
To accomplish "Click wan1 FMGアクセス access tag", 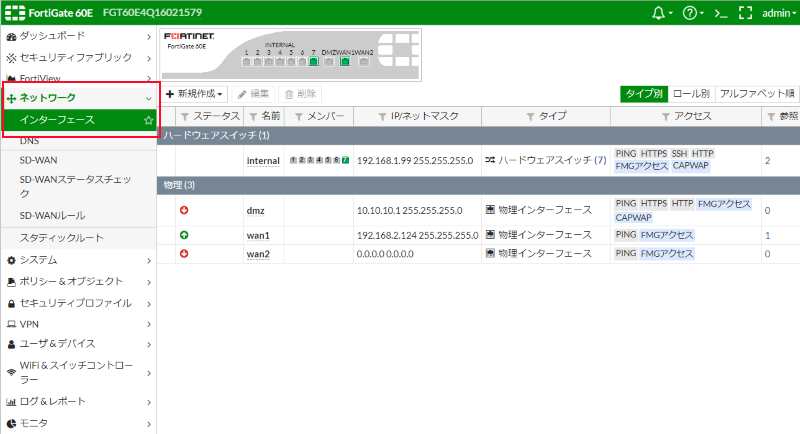I will click(667, 235).
